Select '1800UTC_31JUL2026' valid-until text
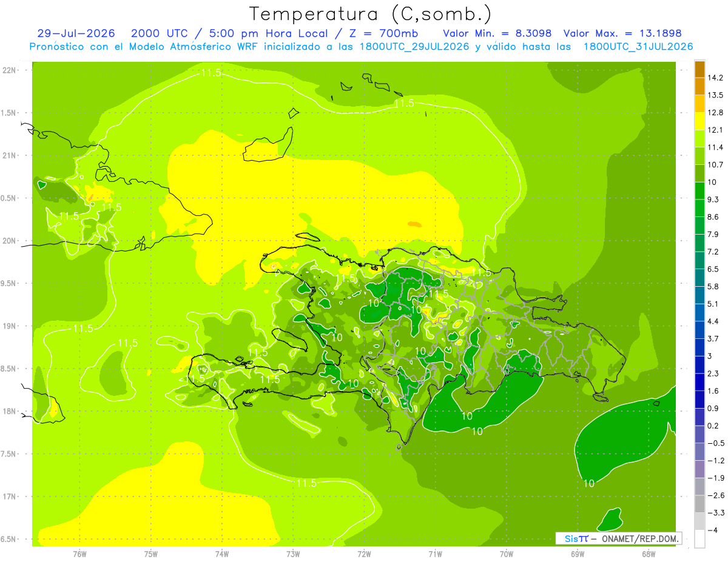The height and width of the screenshot is (562, 728). pos(638,47)
